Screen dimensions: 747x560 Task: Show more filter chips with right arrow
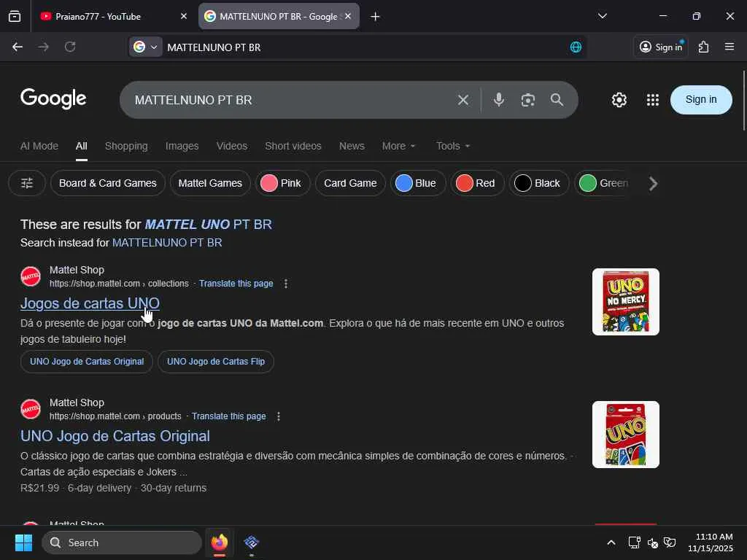pos(653,183)
